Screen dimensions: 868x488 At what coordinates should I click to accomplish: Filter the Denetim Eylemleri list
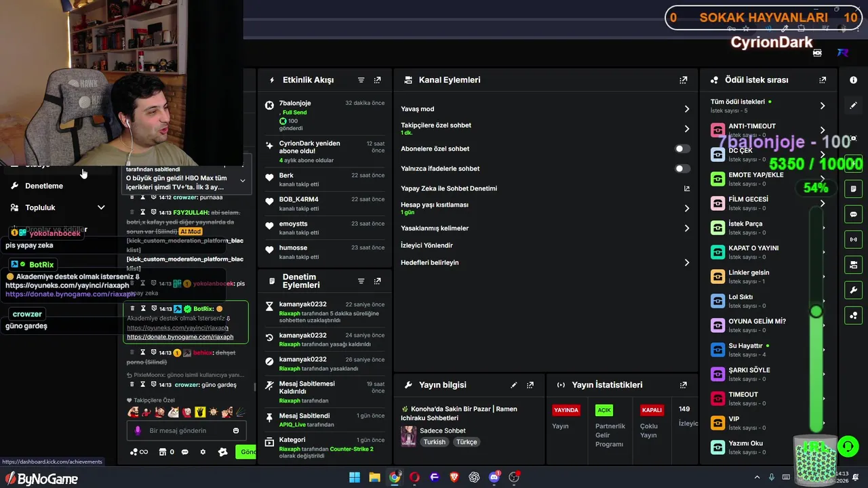[361, 281]
